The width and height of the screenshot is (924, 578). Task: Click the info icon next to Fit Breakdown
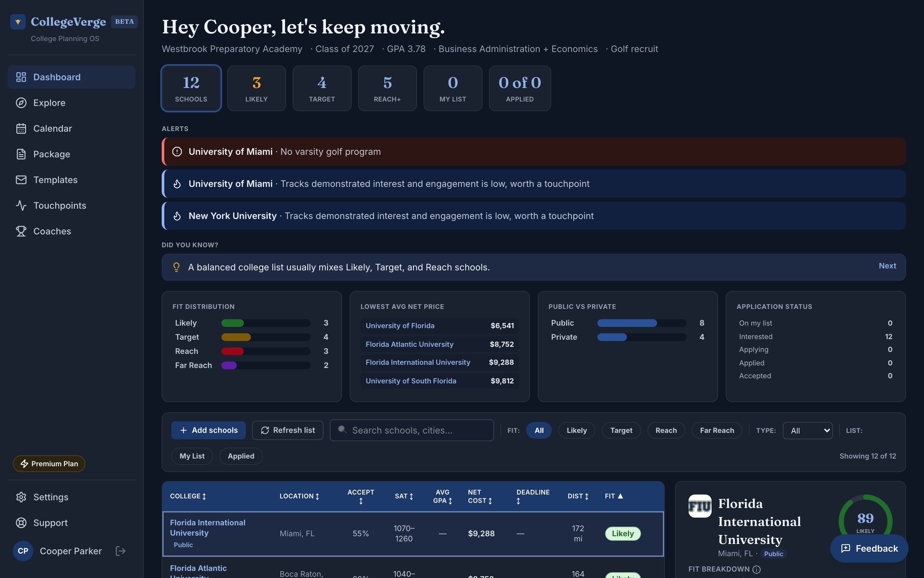pos(757,569)
